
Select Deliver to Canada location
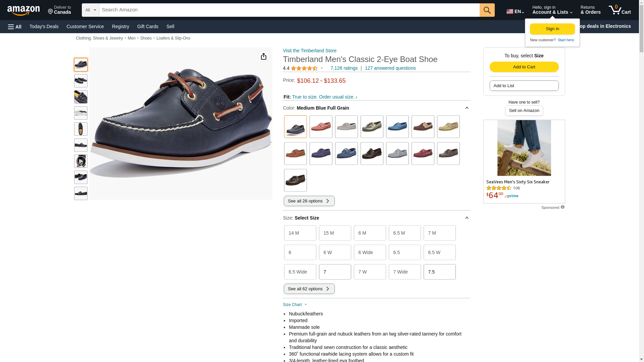coord(59,10)
